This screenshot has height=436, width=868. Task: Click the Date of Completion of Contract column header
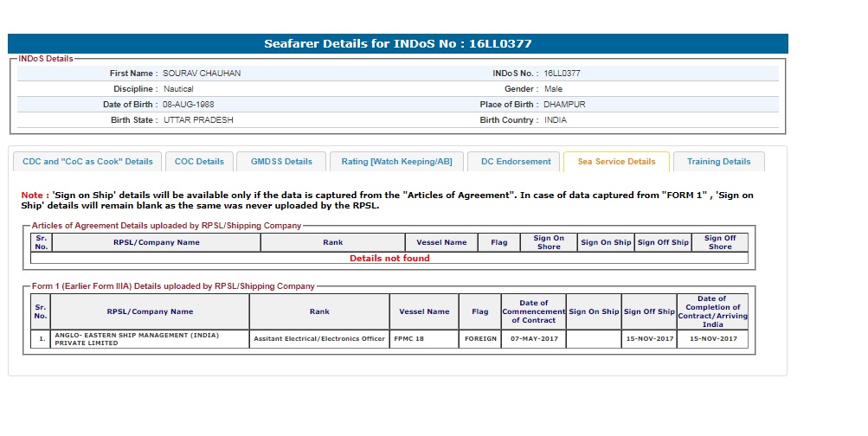712,311
